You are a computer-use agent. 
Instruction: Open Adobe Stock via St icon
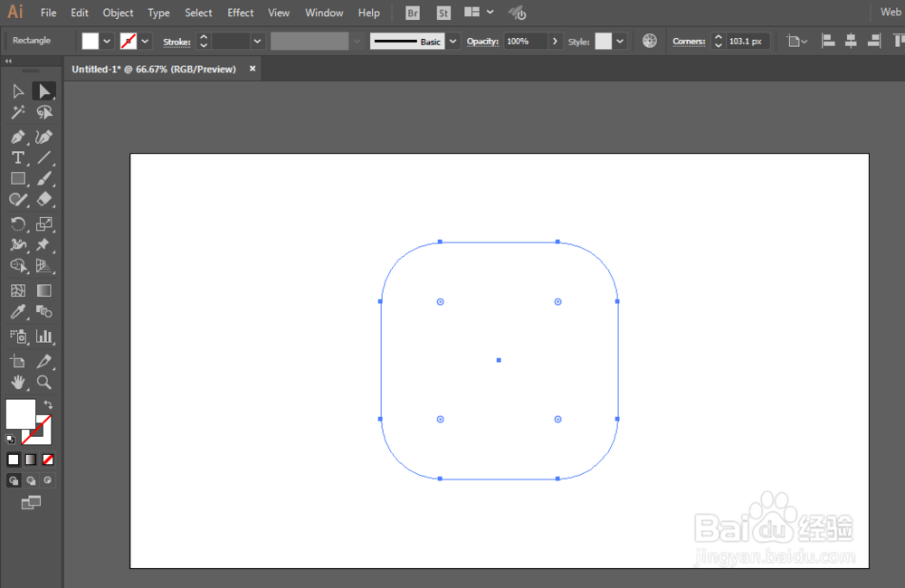(x=443, y=13)
